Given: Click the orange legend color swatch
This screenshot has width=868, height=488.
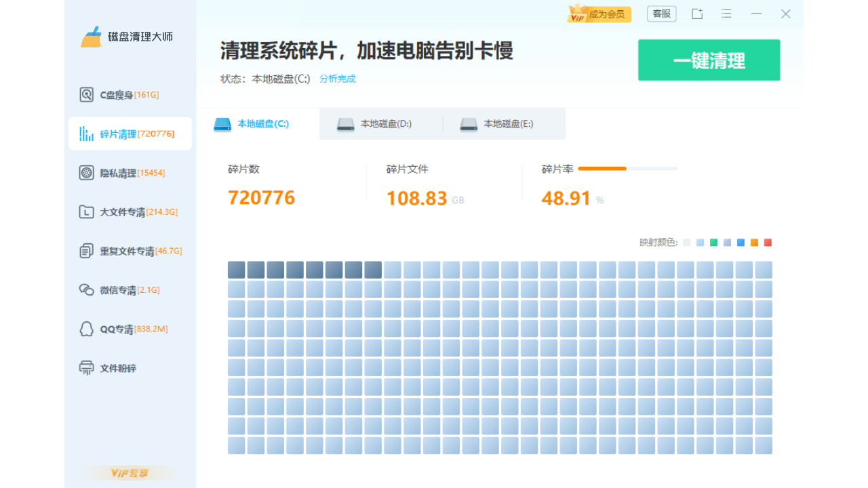Looking at the screenshot, I should 754,243.
